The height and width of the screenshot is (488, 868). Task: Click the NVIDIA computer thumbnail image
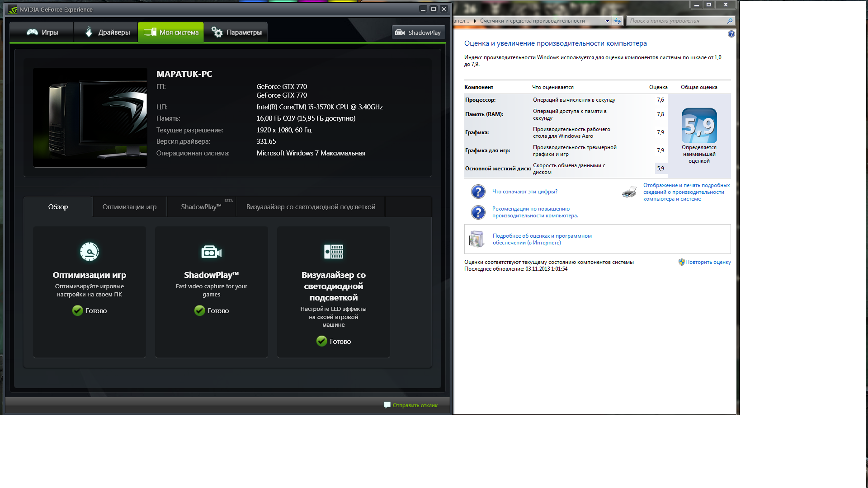90,117
